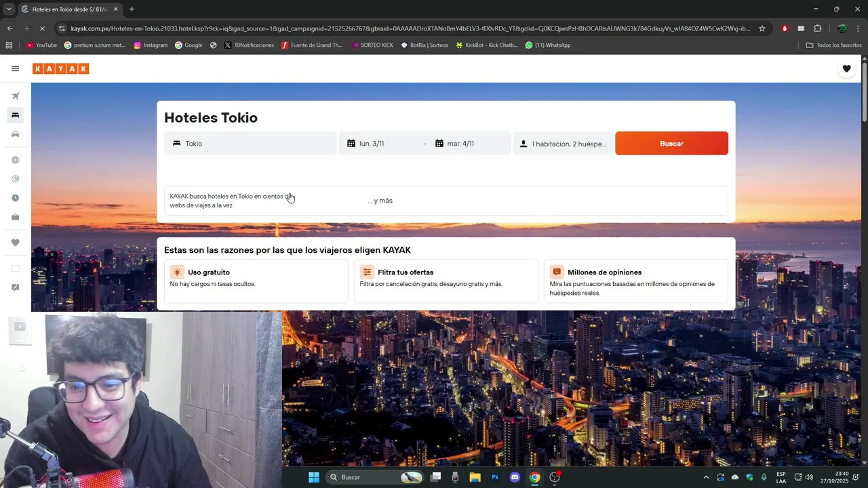Open the SORTEO KICK bookmark
This screenshot has width=868, height=488.
(x=372, y=45)
